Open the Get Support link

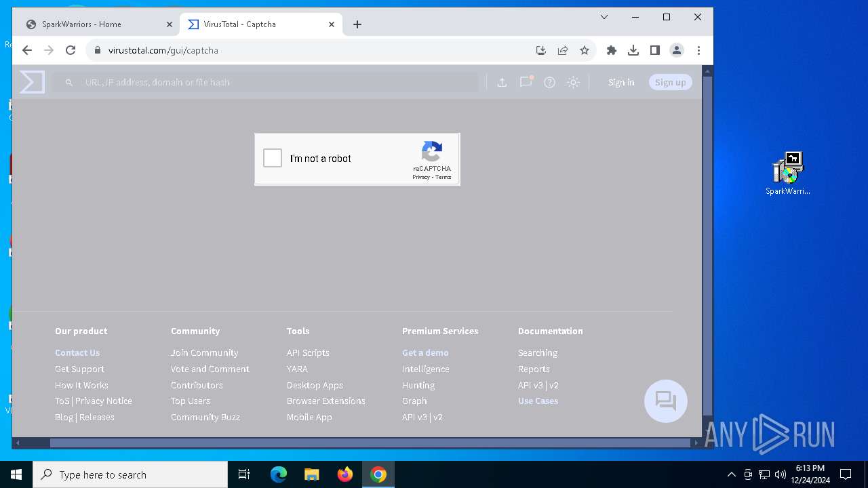tap(79, 369)
